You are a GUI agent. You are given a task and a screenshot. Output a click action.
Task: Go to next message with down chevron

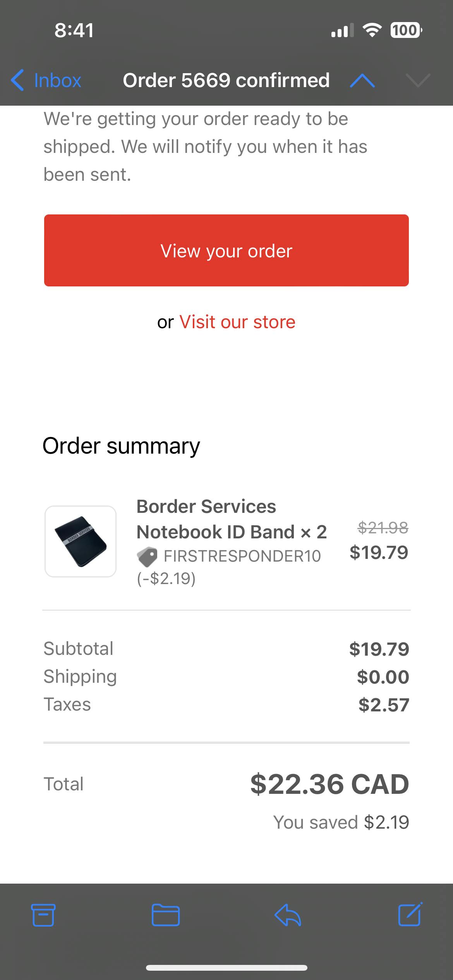tap(418, 81)
